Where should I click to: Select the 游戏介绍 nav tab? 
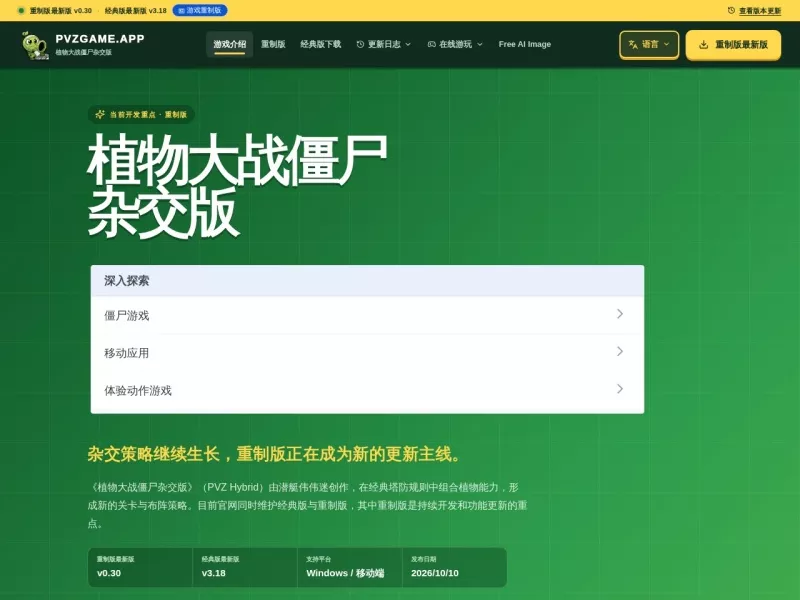[x=230, y=44]
